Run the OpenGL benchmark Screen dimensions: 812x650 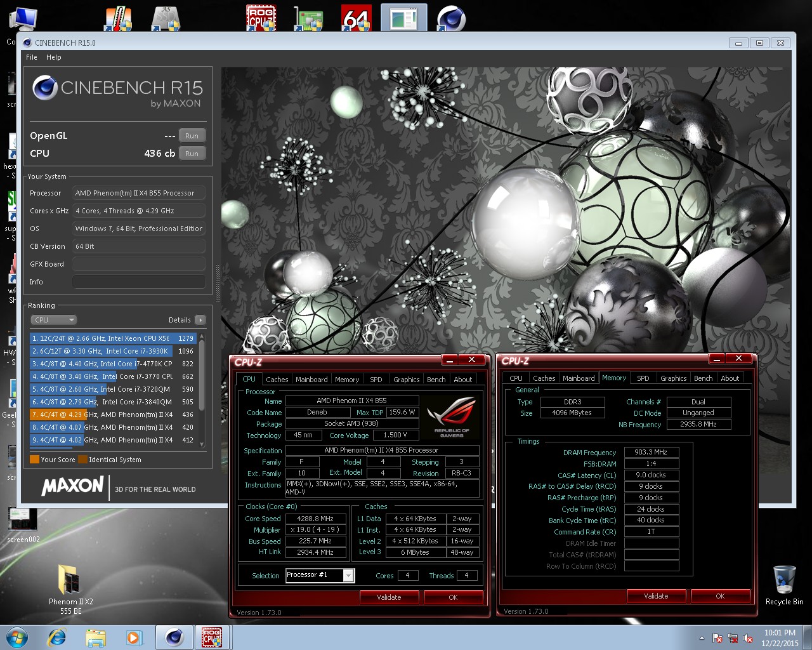click(192, 136)
